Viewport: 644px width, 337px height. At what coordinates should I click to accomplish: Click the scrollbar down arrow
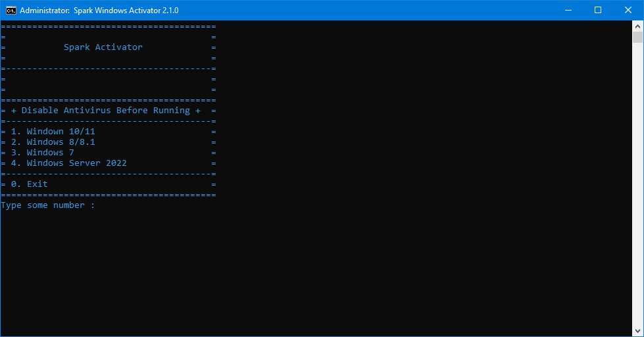(637, 331)
